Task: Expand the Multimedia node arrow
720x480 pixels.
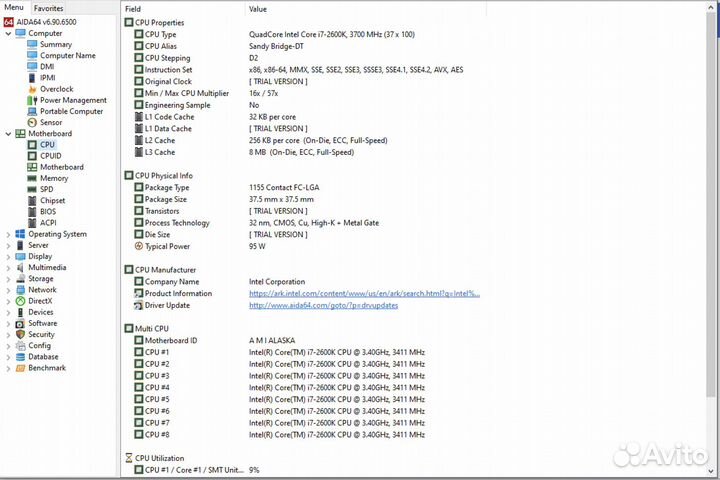Action: click(x=8, y=267)
